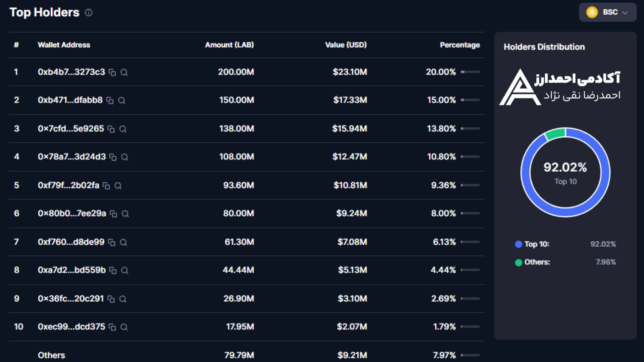
Task: Click the BSC chain coin icon
Action: 592,12
